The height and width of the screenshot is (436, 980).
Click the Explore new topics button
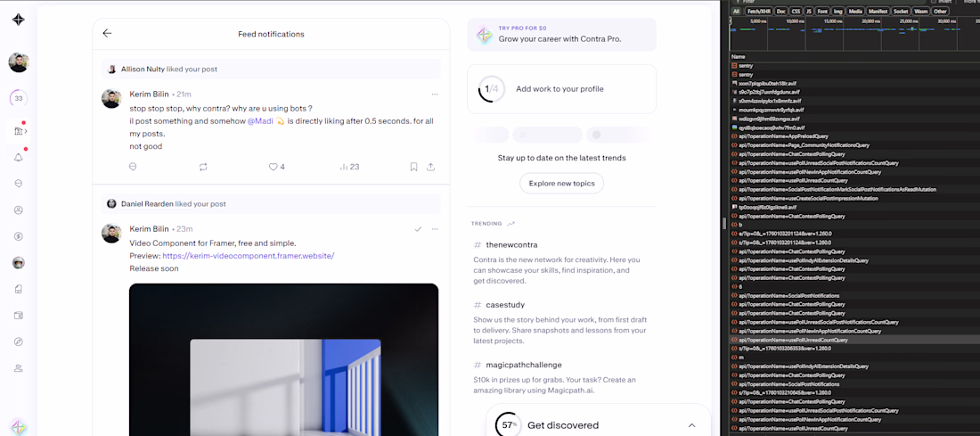[x=561, y=184]
